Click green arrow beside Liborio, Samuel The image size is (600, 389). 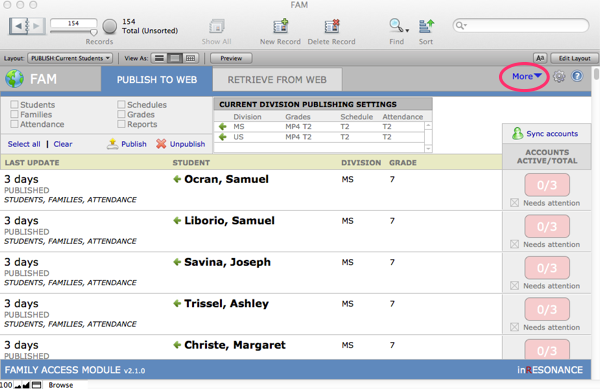click(x=177, y=220)
